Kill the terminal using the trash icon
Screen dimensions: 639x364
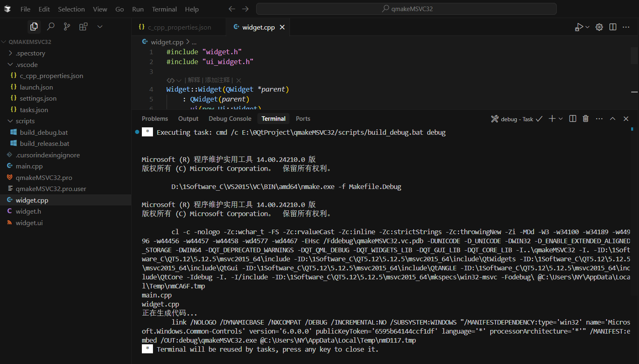point(586,118)
